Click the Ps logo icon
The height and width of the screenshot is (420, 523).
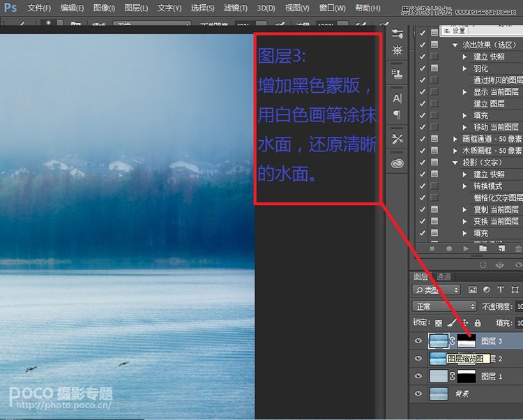10,8
